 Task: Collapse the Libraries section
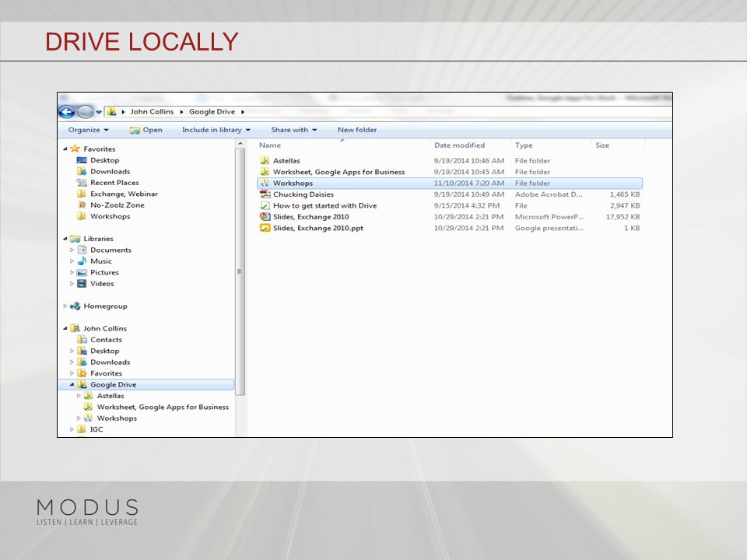coord(65,239)
